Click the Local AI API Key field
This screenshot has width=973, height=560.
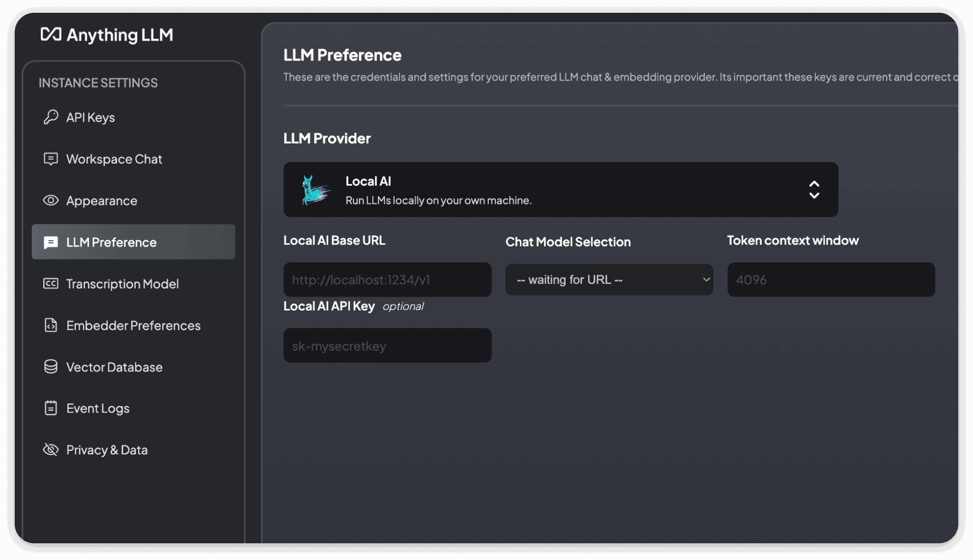coord(387,346)
